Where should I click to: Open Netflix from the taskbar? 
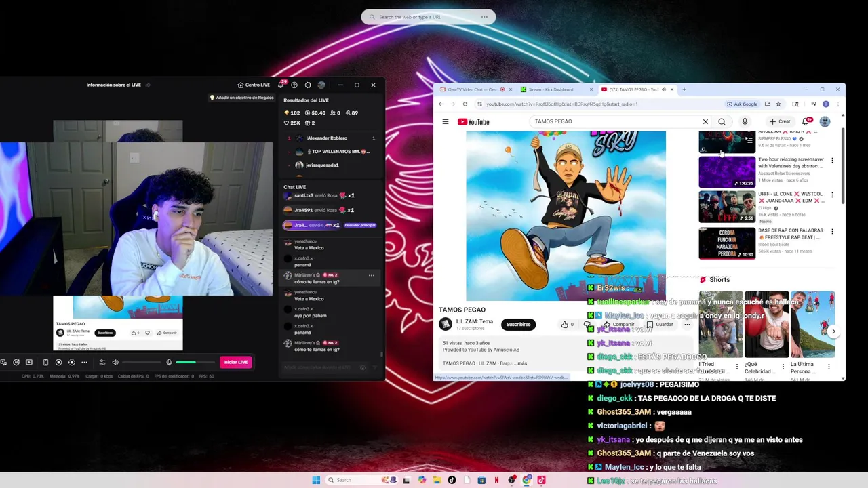496,480
